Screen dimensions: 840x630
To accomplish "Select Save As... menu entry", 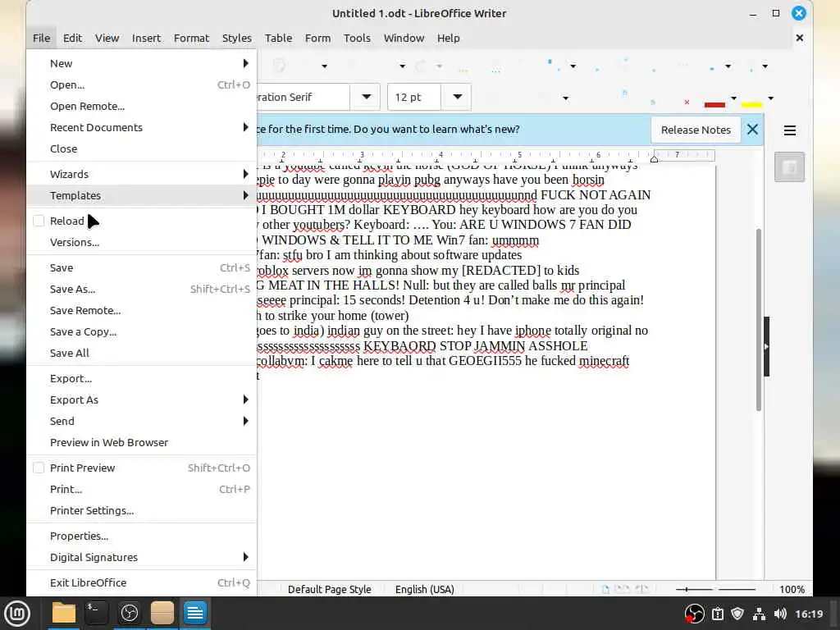I will [x=141, y=289].
